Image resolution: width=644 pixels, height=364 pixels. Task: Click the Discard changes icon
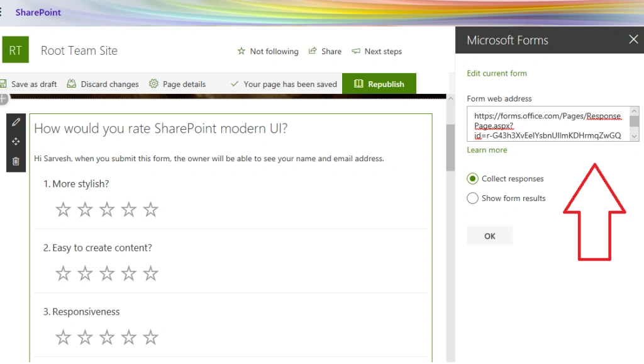72,84
